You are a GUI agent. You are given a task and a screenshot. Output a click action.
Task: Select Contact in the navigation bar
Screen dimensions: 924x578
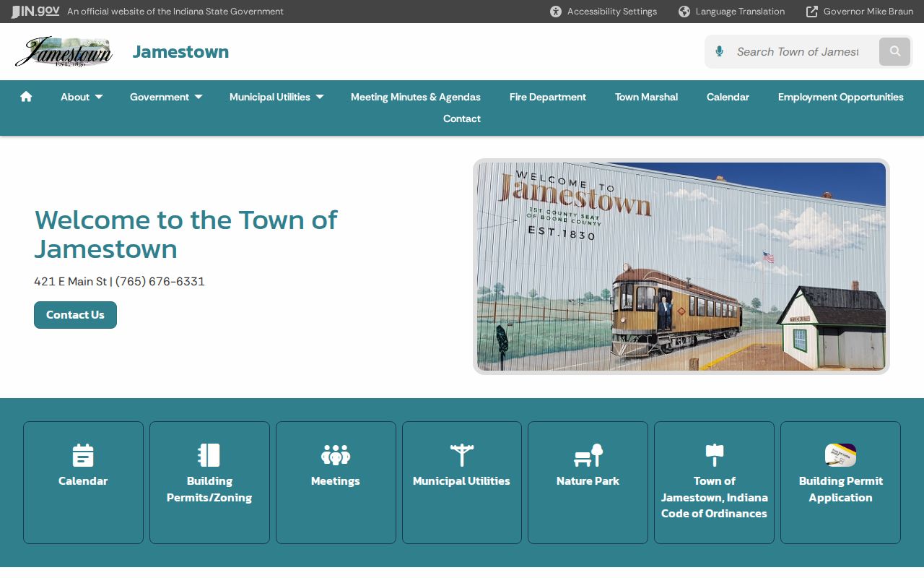(x=462, y=118)
